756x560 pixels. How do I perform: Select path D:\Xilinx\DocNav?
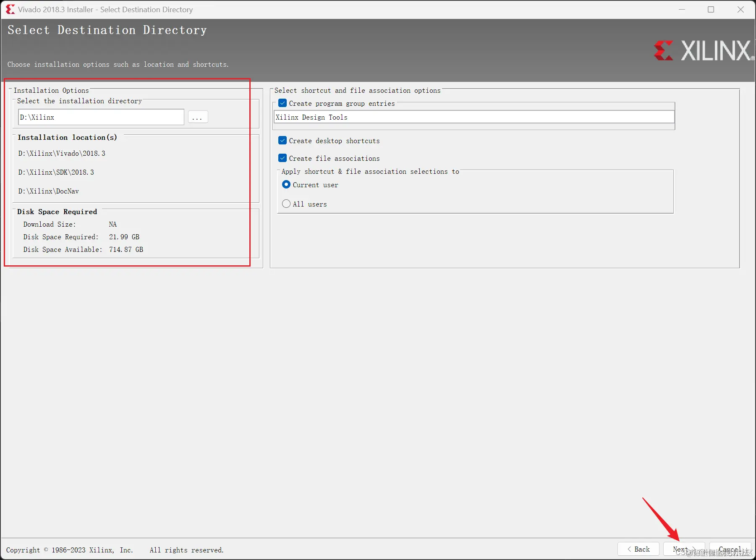[49, 191]
